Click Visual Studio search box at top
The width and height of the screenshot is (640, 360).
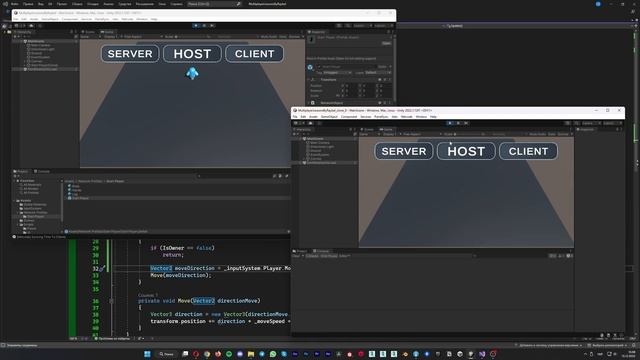214,4
